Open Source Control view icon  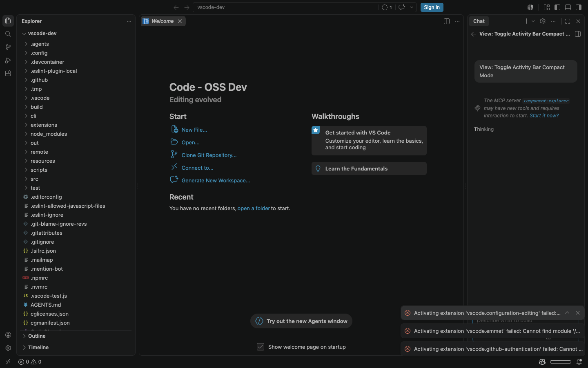pos(8,47)
